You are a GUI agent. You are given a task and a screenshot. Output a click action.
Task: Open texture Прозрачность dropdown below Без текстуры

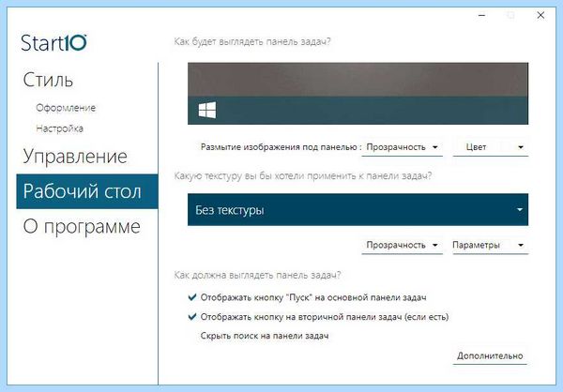pyautogui.click(x=402, y=246)
